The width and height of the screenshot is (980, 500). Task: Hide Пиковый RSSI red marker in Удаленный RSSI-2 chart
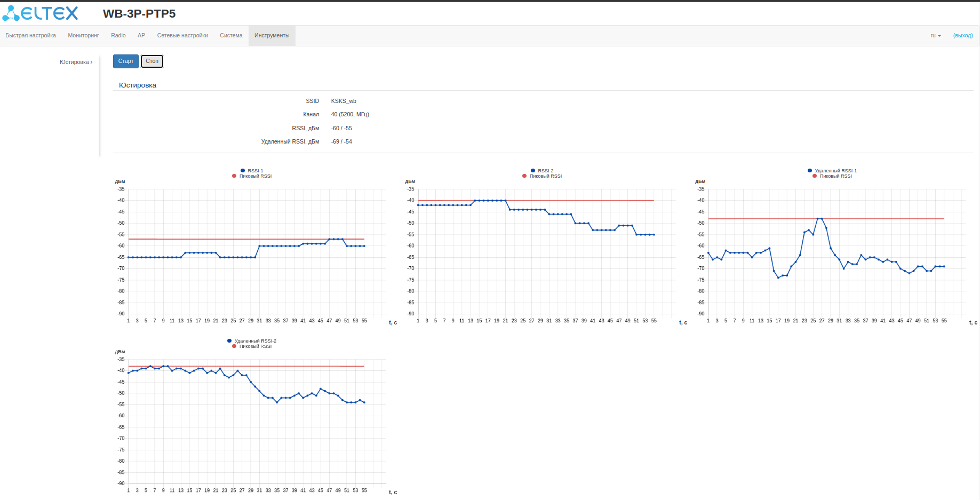pyautogui.click(x=234, y=346)
